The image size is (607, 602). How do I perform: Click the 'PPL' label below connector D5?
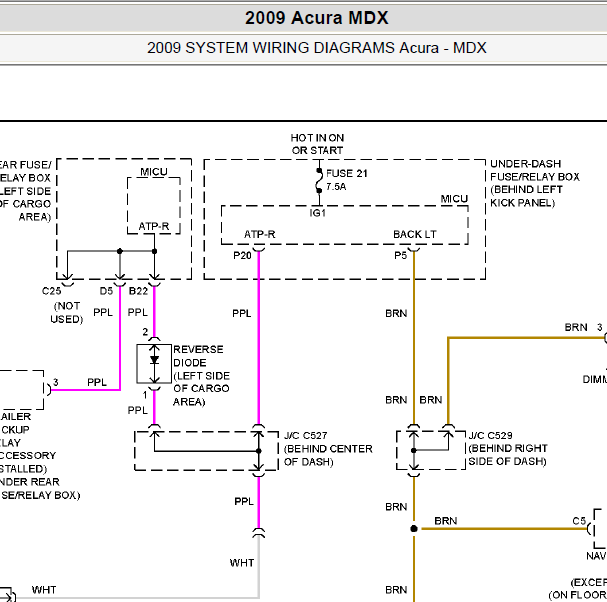(103, 312)
